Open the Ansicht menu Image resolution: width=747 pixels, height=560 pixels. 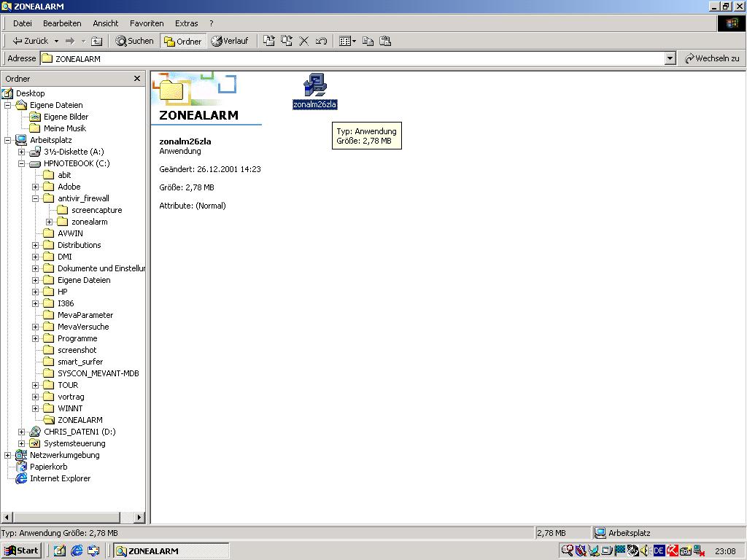pyautogui.click(x=105, y=23)
